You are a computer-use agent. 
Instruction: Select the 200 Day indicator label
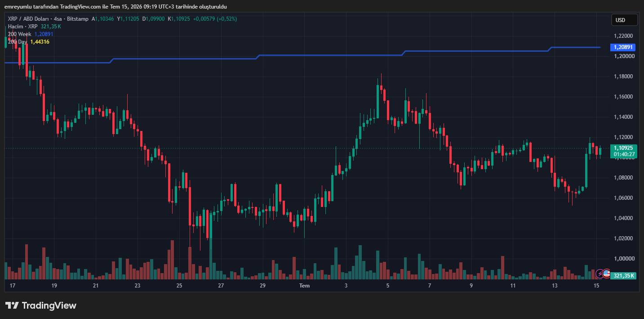click(x=18, y=42)
